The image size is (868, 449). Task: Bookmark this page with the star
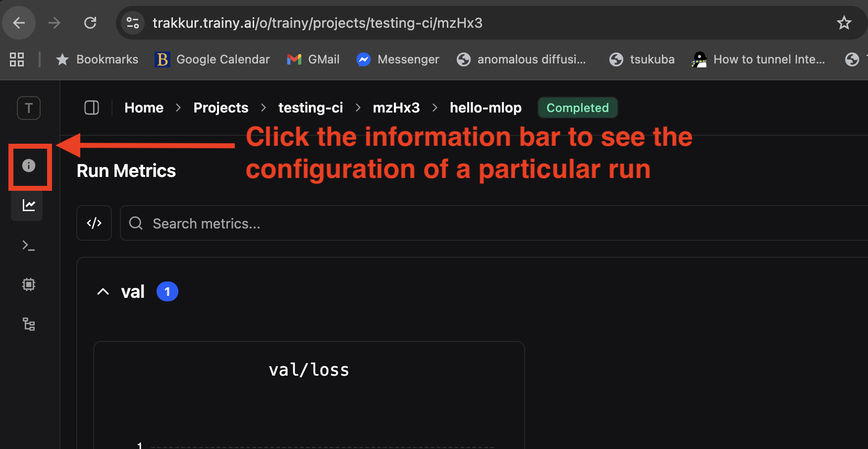(844, 22)
